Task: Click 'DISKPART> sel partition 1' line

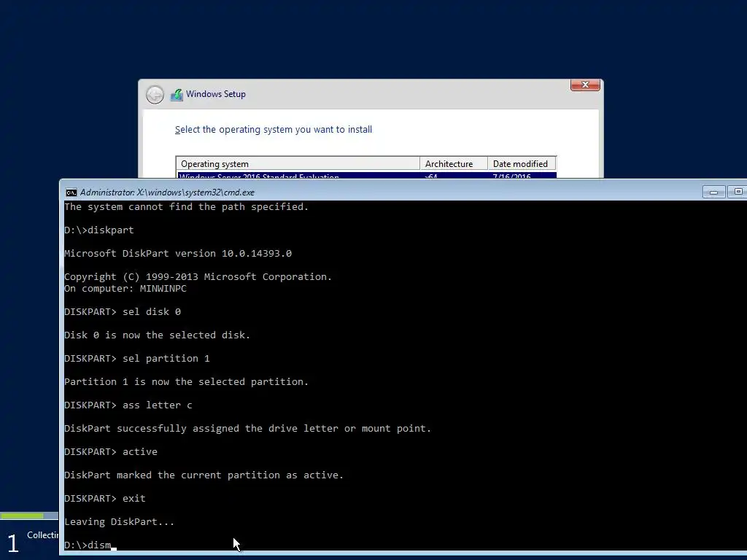Action: [x=136, y=359]
